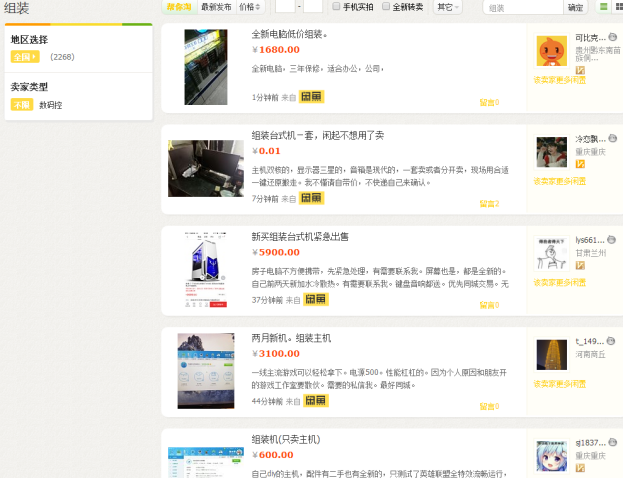Click the chat icon beside 可比克
The width and height of the screenshot is (623, 478).
click(x=613, y=37)
